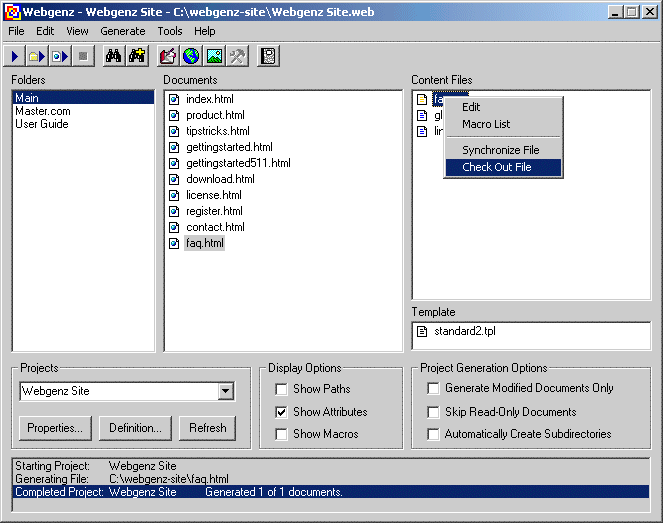The width and height of the screenshot is (663, 523).
Task: Enable the Show Paths checkbox
Action: [x=281, y=389]
